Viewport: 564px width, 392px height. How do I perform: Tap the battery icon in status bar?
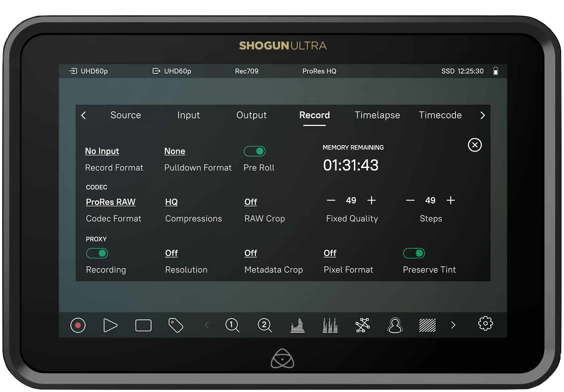click(x=496, y=71)
